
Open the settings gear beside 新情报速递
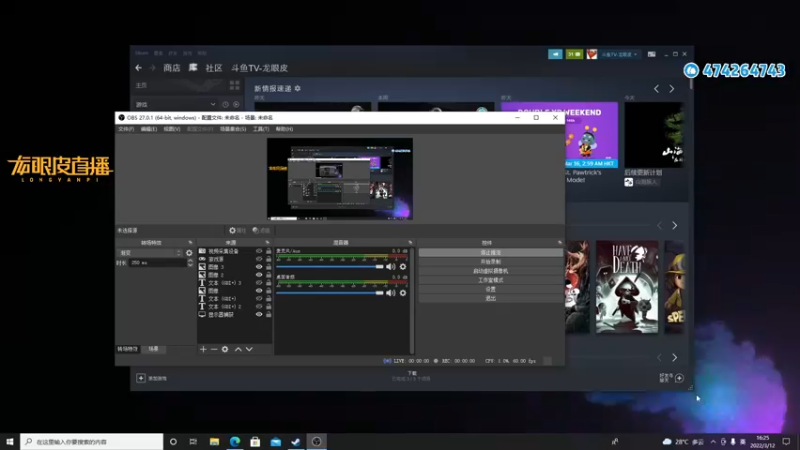pos(297,88)
